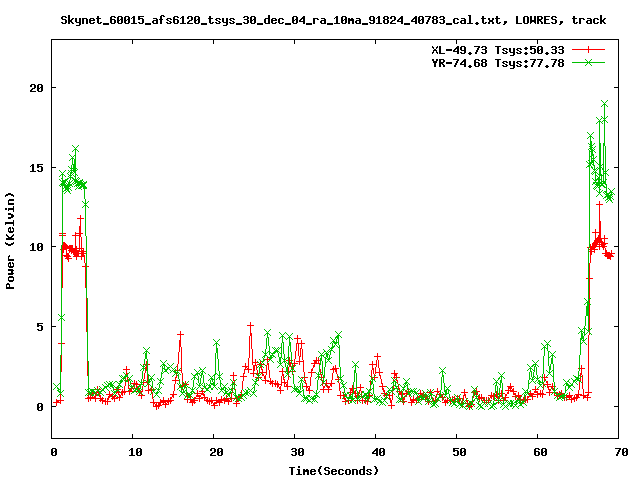Screen dimensions: 640x480
Task: Click the green peak near 35 seconds
Action: coord(339,334)
